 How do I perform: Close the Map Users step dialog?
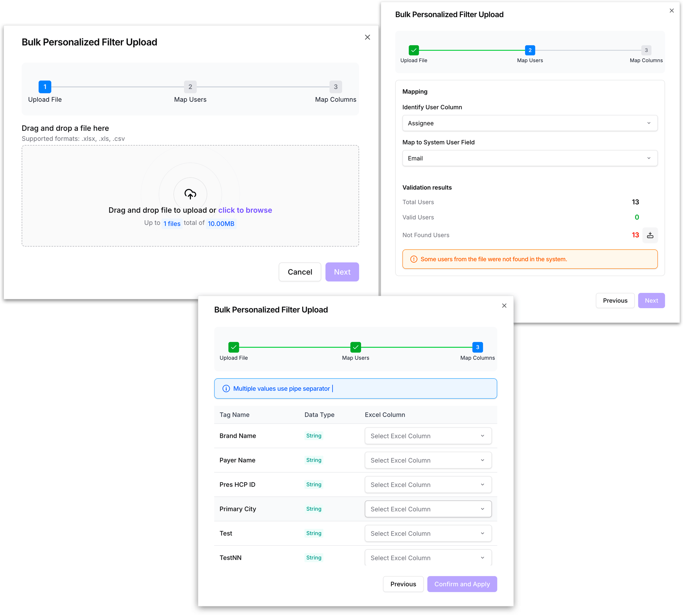(671, 11)
